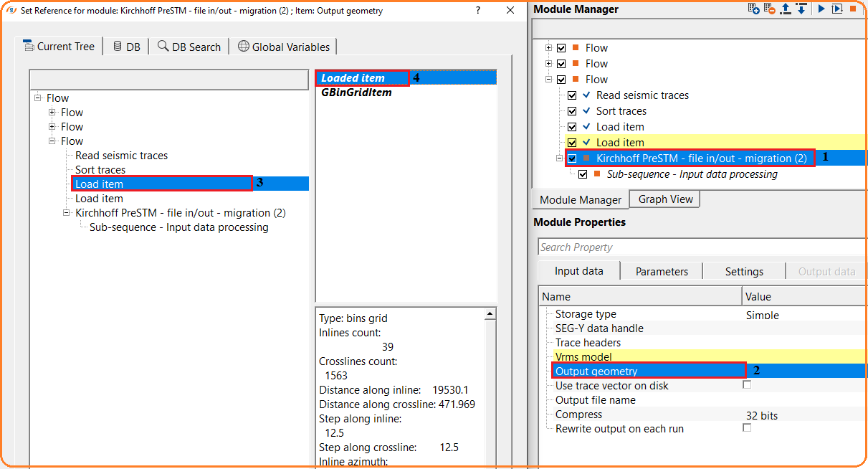Select the Module Manager bottom tab
This screenshot has height=469, width=868.
581,200
